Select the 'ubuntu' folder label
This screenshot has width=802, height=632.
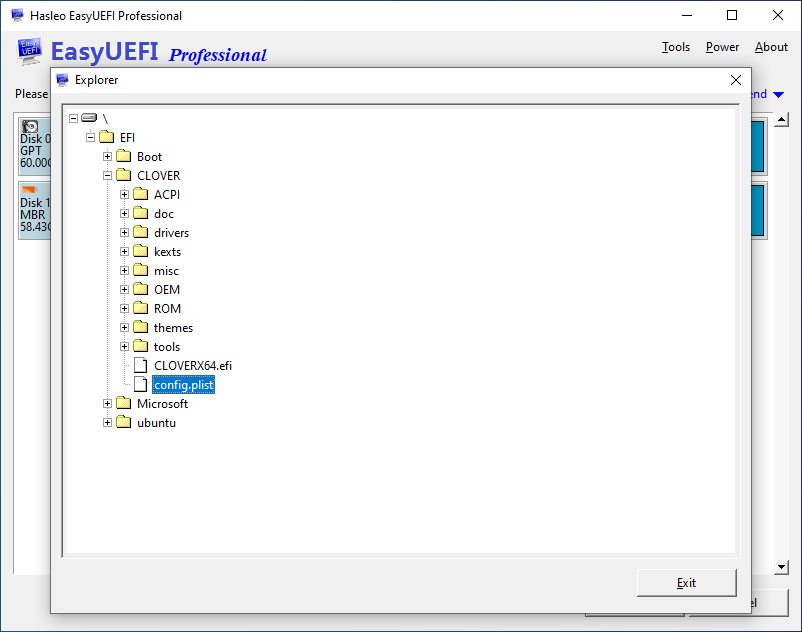point(157,423)
